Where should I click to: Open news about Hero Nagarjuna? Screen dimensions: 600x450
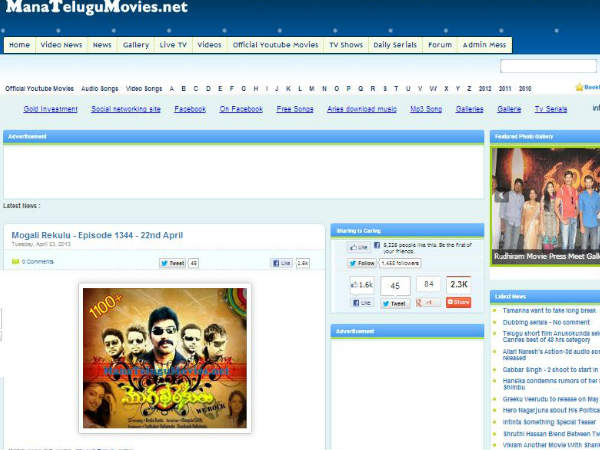tap(551, 410)
